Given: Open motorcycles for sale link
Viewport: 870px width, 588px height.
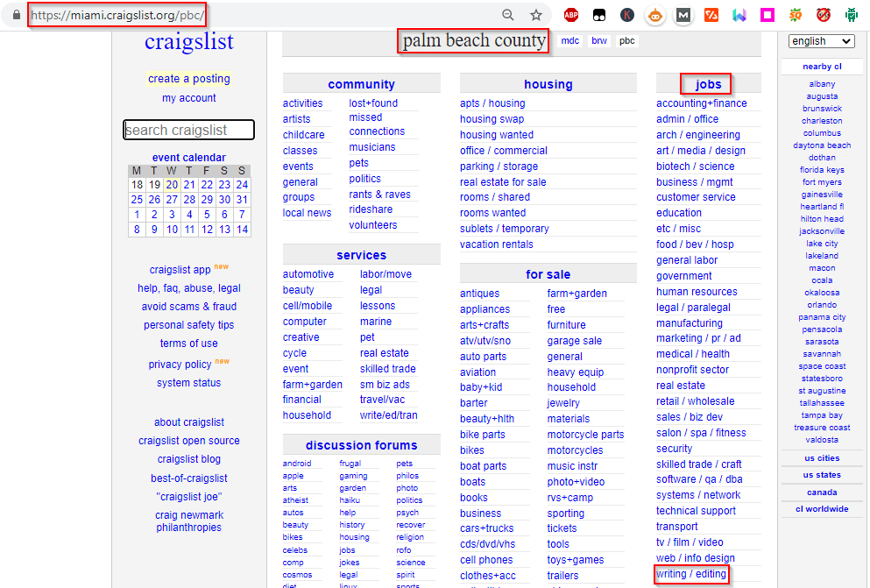Looking at the screenshot, I should 575,450.
